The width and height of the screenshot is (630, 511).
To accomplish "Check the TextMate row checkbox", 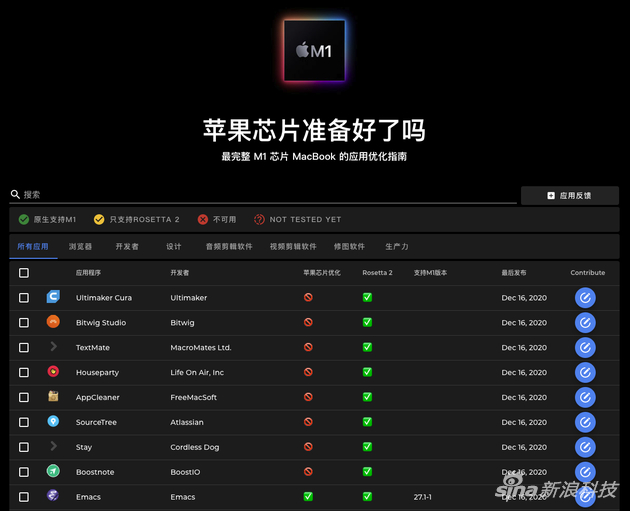I will coord(24,347).
